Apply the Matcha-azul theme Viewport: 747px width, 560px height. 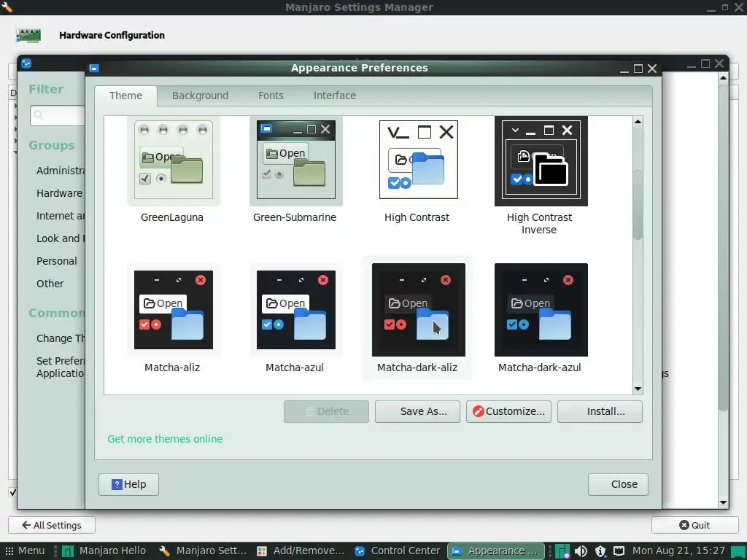pyautogui.click(x=296, y=309)
